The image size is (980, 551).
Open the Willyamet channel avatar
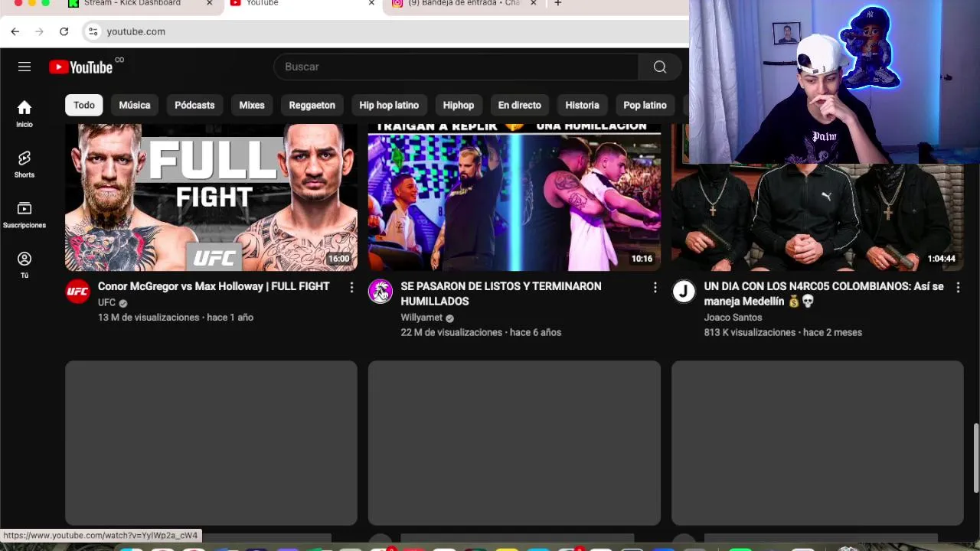pos(381,292)
